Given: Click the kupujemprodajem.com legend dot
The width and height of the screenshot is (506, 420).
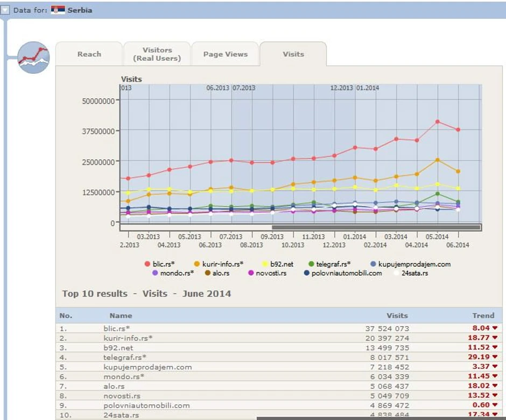Looking at the screenshot, I should point(374,264).
